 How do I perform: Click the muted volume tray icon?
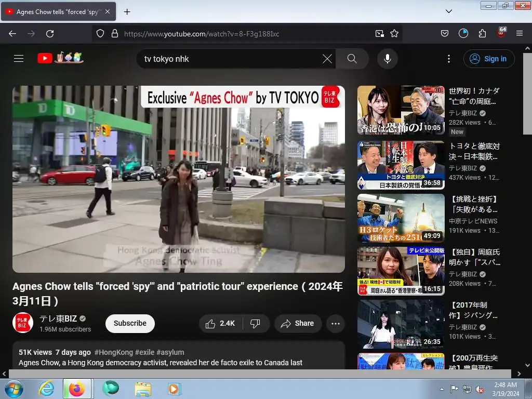click(480, 389)
